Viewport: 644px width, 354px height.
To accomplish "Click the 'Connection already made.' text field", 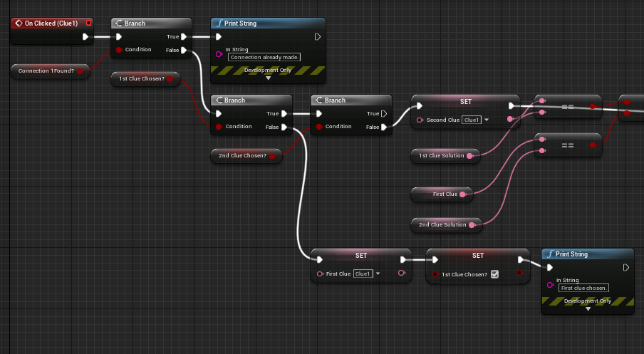I will tap(264, 57).
